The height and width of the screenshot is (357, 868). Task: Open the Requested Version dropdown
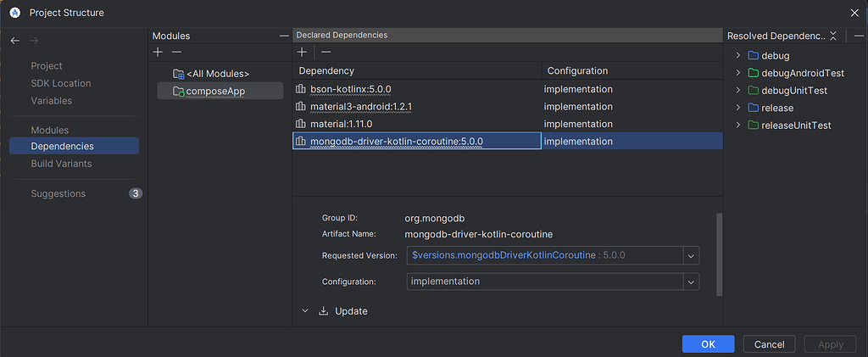click(x=691, y=255)
